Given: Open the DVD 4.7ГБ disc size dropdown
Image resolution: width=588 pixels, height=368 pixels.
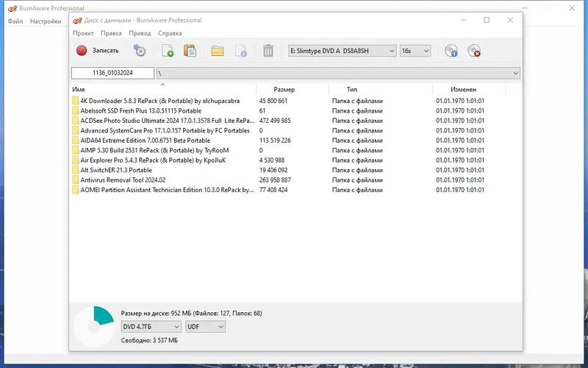Looking at the screenshot, I should click(151, 327).
